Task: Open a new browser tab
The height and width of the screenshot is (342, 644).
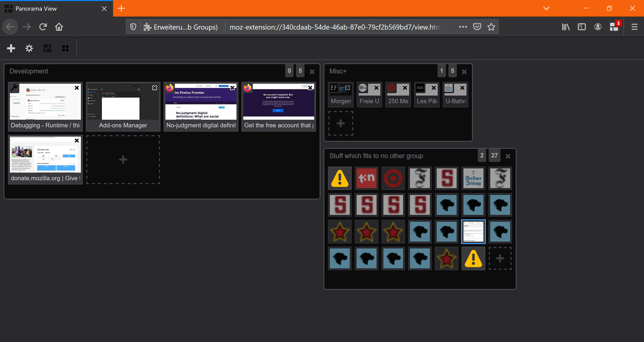Action: 121,8
